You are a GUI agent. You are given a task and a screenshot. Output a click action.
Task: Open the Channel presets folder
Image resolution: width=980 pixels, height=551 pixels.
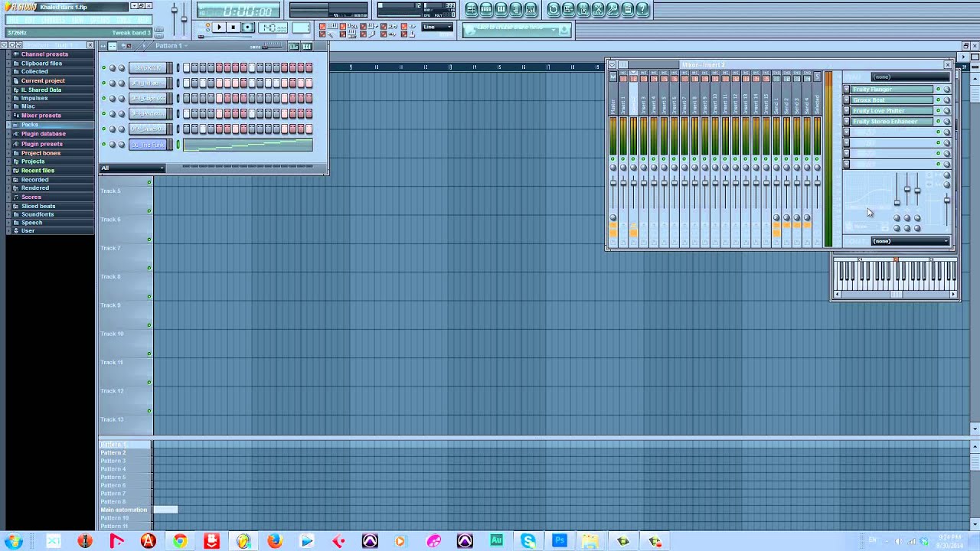pos(44,54)
